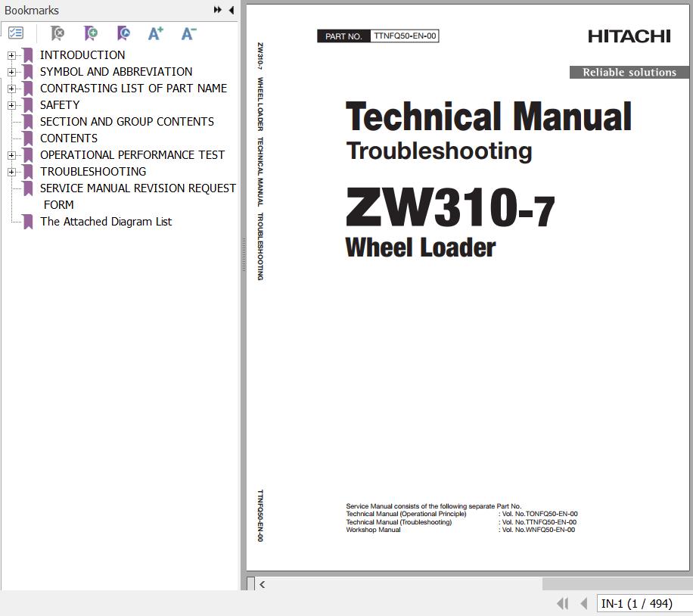Click Vol. No.WNFQ50-EN-00 text
The height and width of the screenshot is (616, 693).
(539, 530)
